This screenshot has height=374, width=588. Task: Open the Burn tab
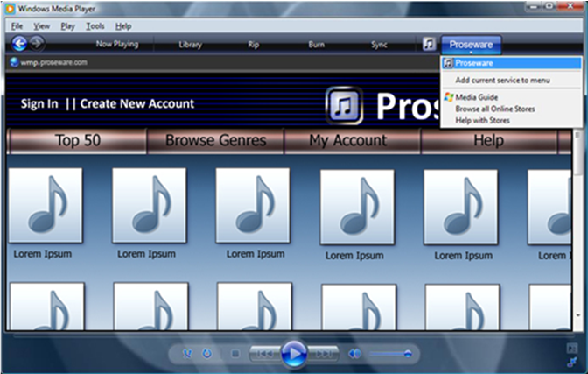click(316, 45)
